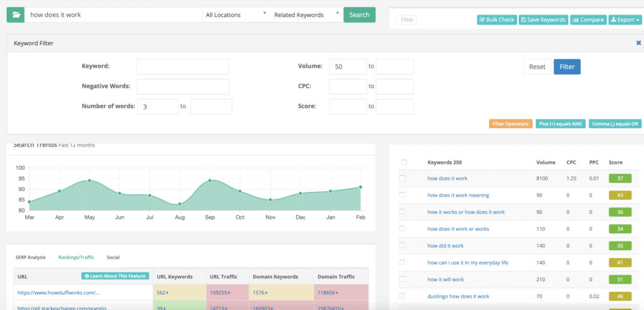Switch to the SERP Analysis tab
644x310 pixels.
[30, 257]
